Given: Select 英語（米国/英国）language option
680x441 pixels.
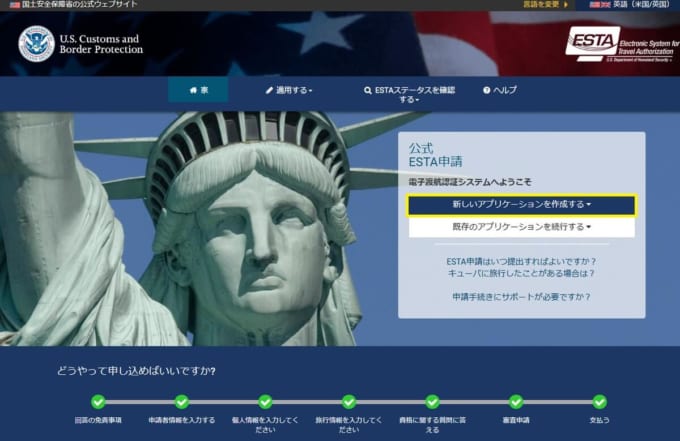Looking at the screenshot, I should (x=630, y=4).
